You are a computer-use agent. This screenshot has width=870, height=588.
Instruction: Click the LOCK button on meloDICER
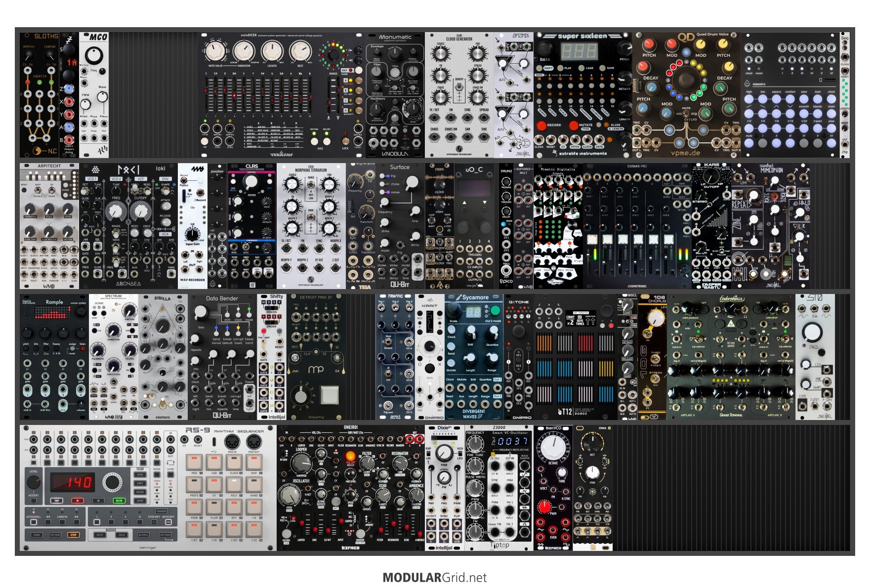[345, 141]
